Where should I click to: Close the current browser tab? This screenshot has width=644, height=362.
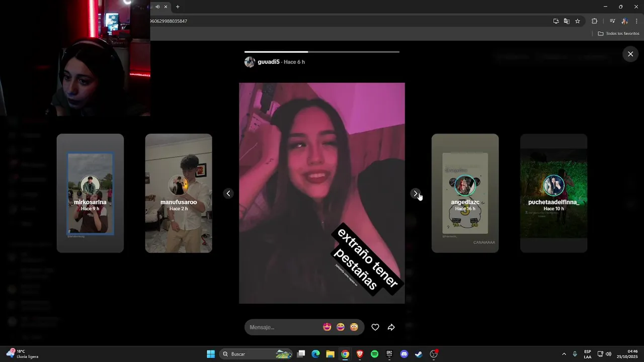point(166,7)
